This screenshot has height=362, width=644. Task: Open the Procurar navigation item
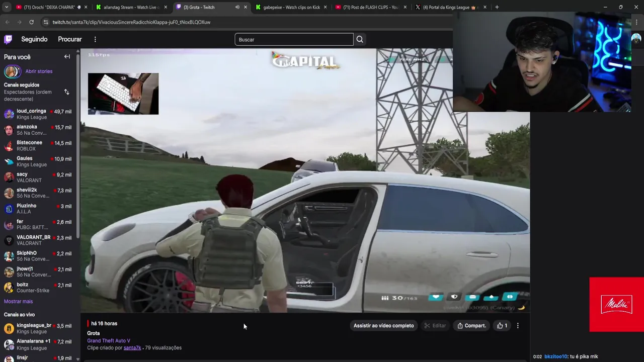click(x=70, y=39)
